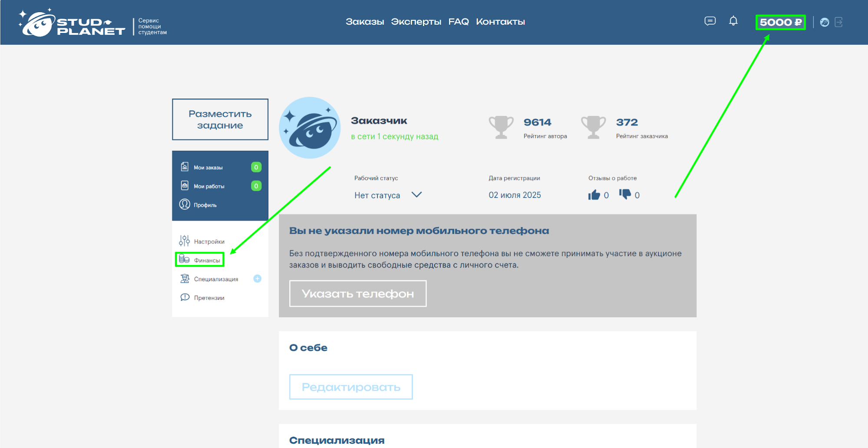Image resolution: width=868 pixels, height=448 pixels.
Task: Open Финансы in the sidebar
Action: (207, 260)
